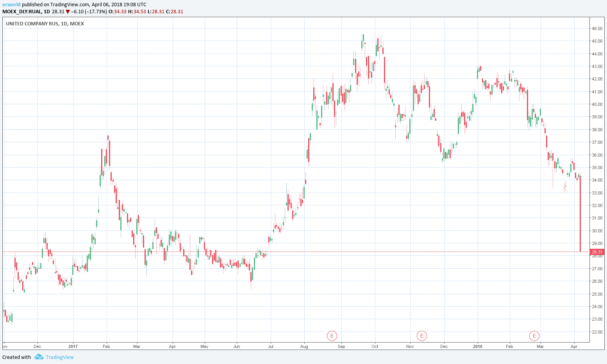Click the −6.10 (−17.73%) change value

89,12
